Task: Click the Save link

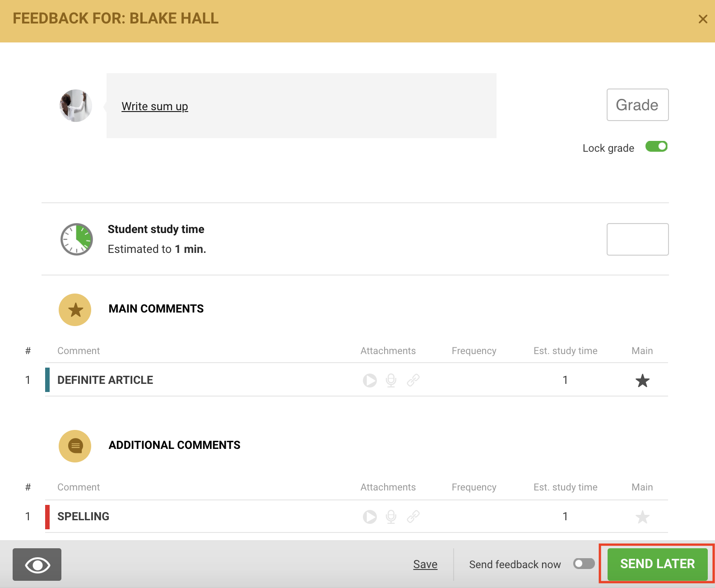Action: coord(425,565)
